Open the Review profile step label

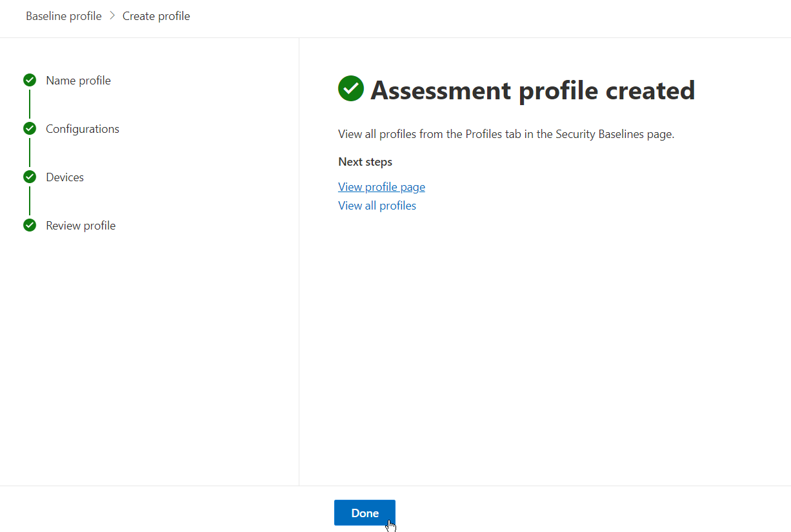click(x=81, y=226)
